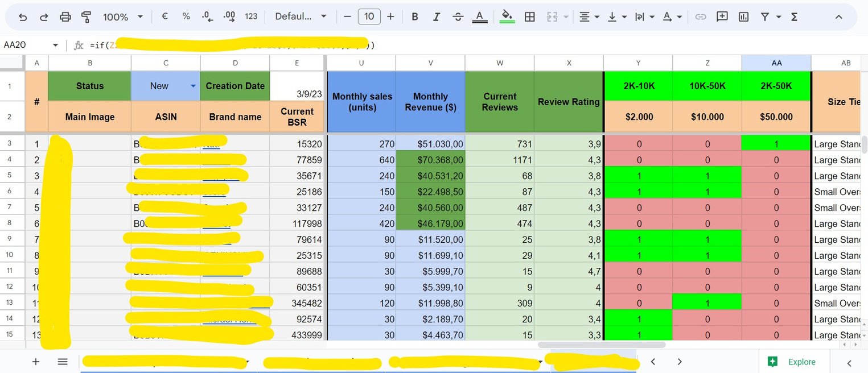Viewport: 868px width, 373px height.
Task: Open the New status dropdown in C1
Action: (x=193, y=86)
